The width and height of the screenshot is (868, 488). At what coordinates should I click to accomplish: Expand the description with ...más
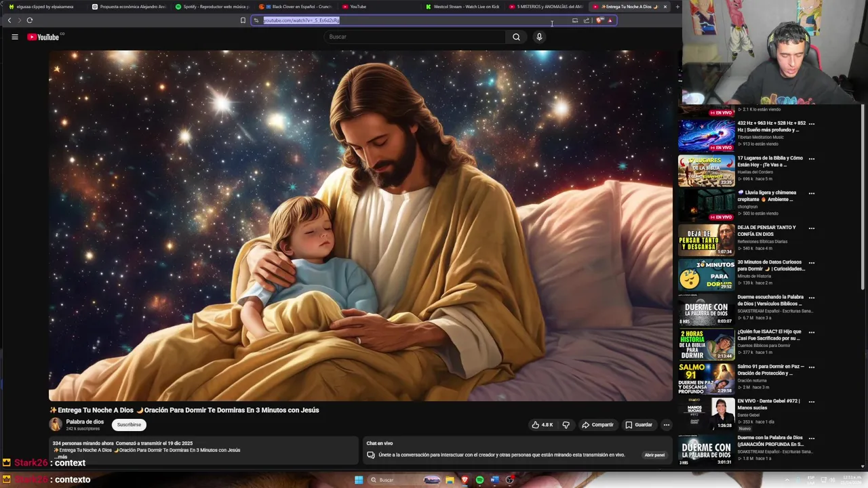click(x=60, y=457)
